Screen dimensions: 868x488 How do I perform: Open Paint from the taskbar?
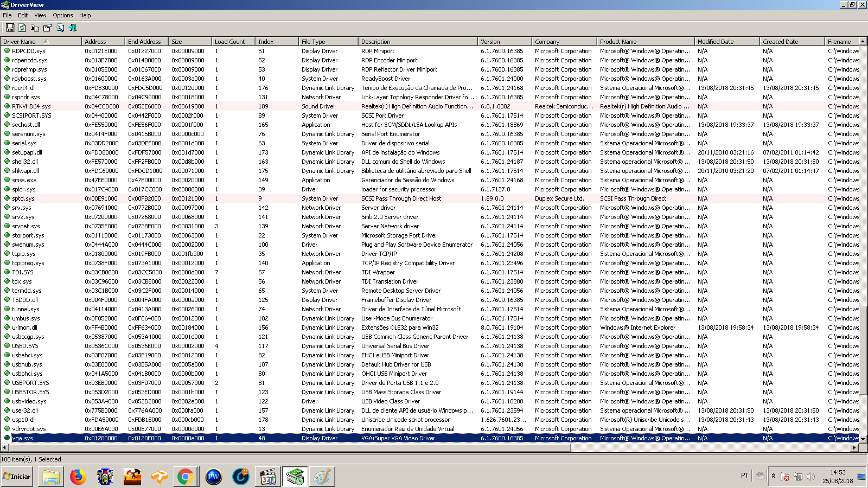coord(322,477)
